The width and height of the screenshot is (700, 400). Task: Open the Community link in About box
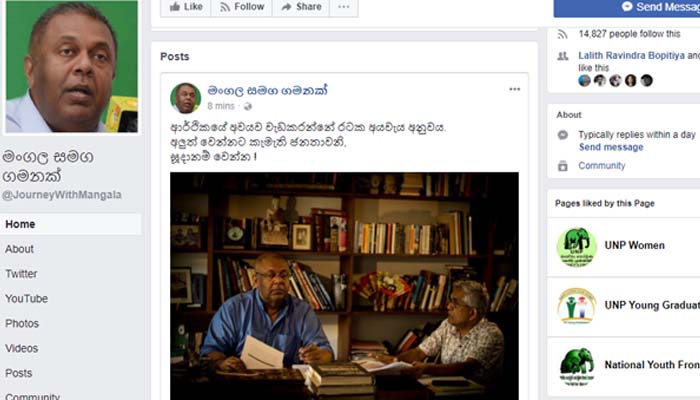[x=601, y=166]
